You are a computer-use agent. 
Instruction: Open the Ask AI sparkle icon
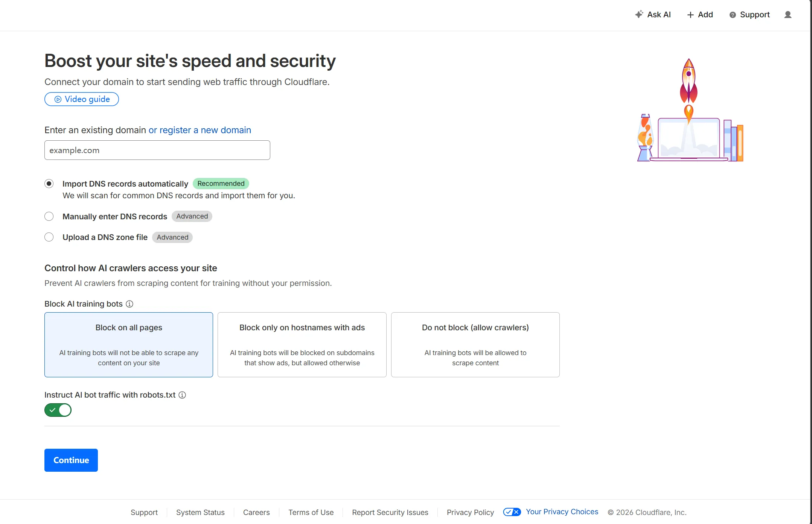click(639, 14)
